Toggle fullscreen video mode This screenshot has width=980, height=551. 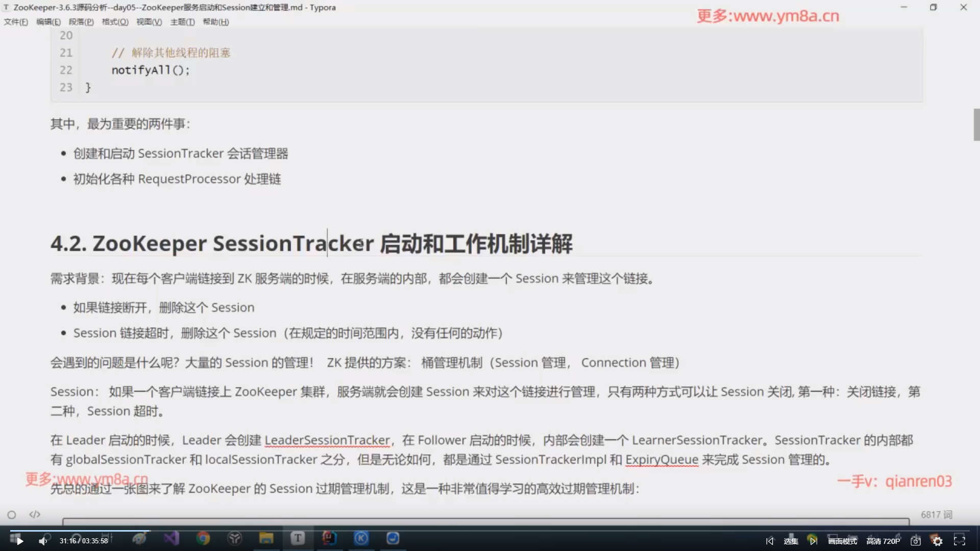pyautogui.click(x=960, y=541)
